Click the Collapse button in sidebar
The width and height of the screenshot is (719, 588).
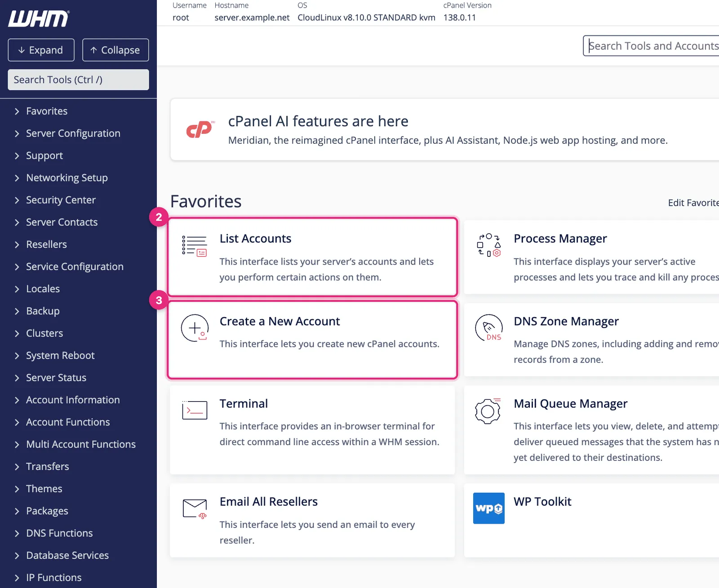[115, 50]
